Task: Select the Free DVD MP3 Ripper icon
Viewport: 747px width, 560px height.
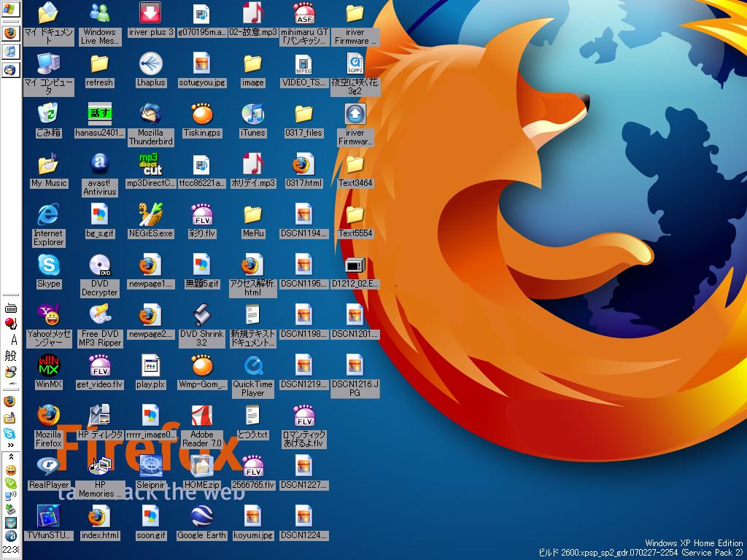Action: [99, 325]
